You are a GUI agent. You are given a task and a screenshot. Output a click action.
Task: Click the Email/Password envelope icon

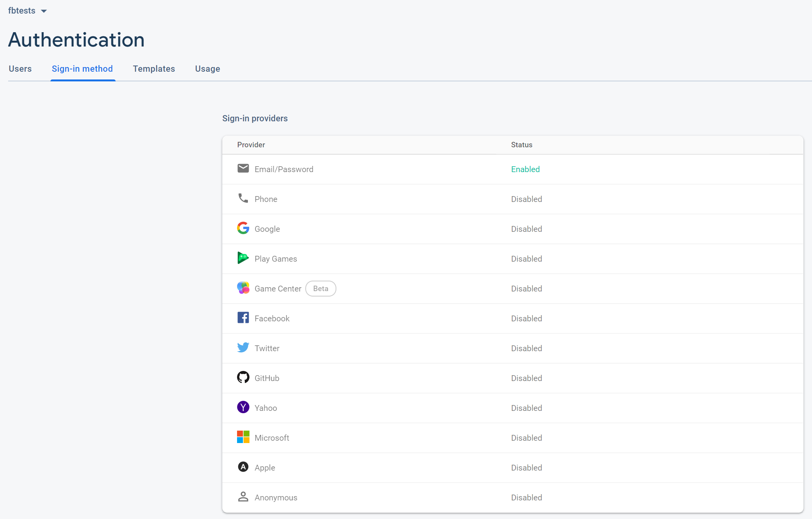point(243,168)
